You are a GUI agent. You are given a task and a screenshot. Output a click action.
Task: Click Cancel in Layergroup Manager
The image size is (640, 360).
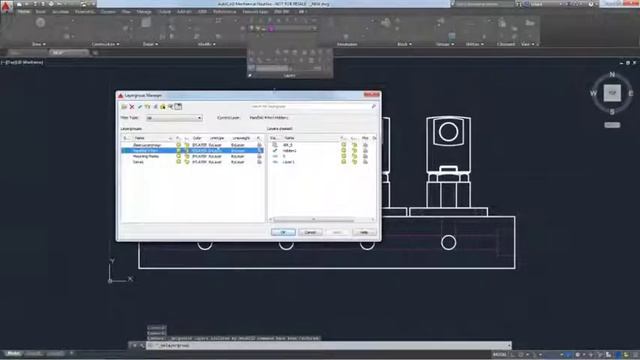coord(310,232)
